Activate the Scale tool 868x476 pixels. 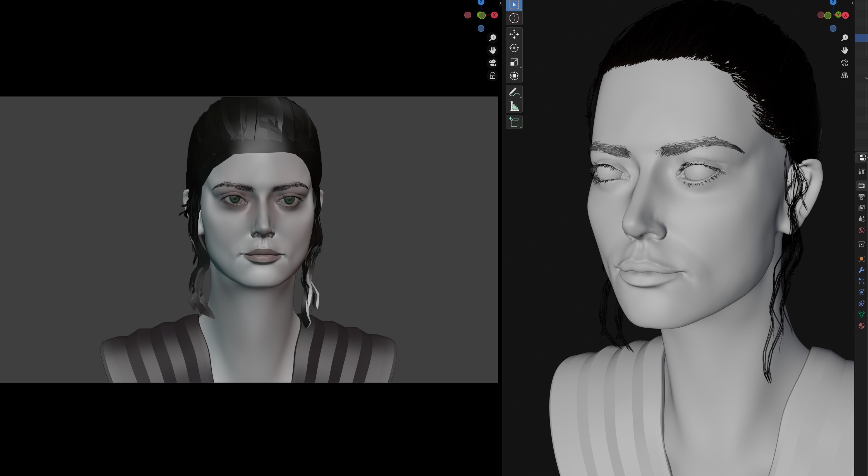(514, 62)
